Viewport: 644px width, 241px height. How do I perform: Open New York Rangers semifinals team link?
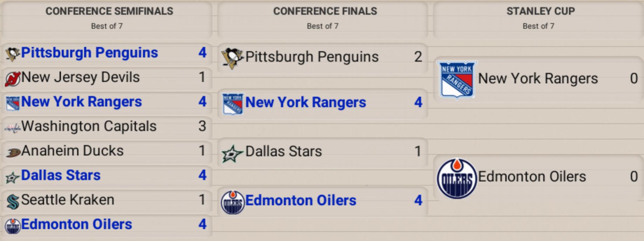point(81,102)
